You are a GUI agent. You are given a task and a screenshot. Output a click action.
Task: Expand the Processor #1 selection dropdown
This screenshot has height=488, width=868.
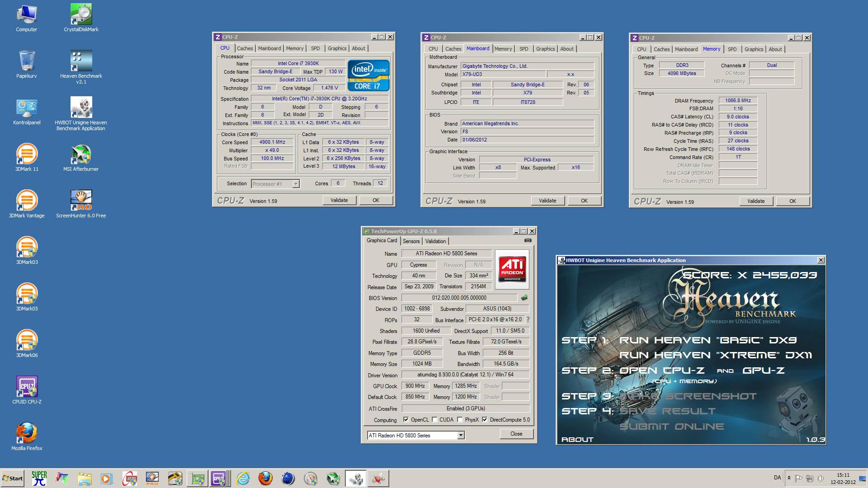tap(296, 184)
